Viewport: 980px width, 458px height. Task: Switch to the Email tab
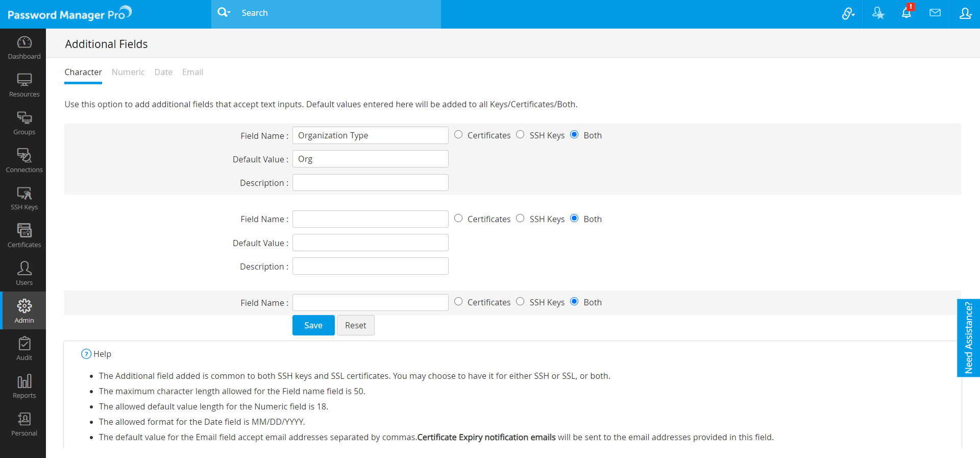192,72
